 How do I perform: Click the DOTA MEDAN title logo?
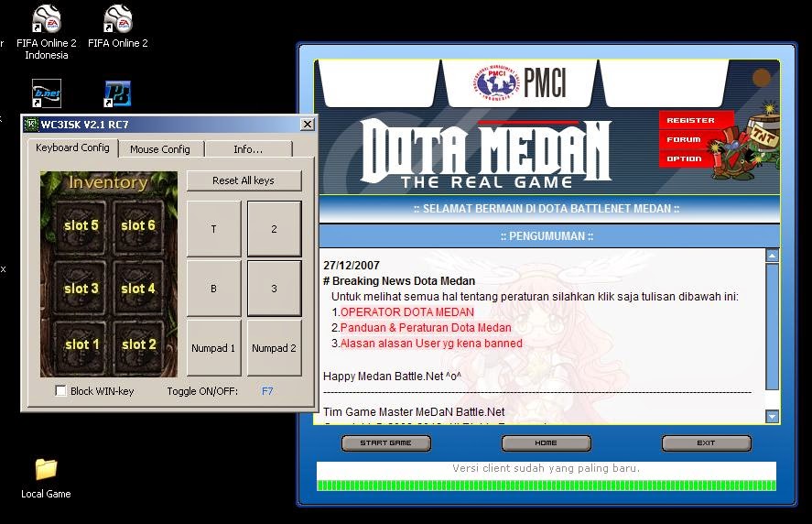pos(486,153)
